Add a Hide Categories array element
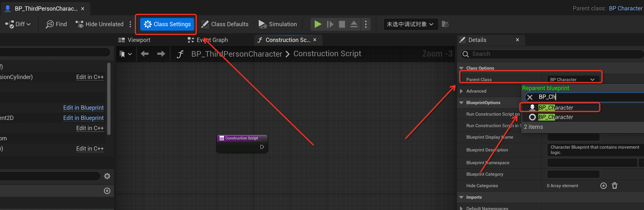 603,186
